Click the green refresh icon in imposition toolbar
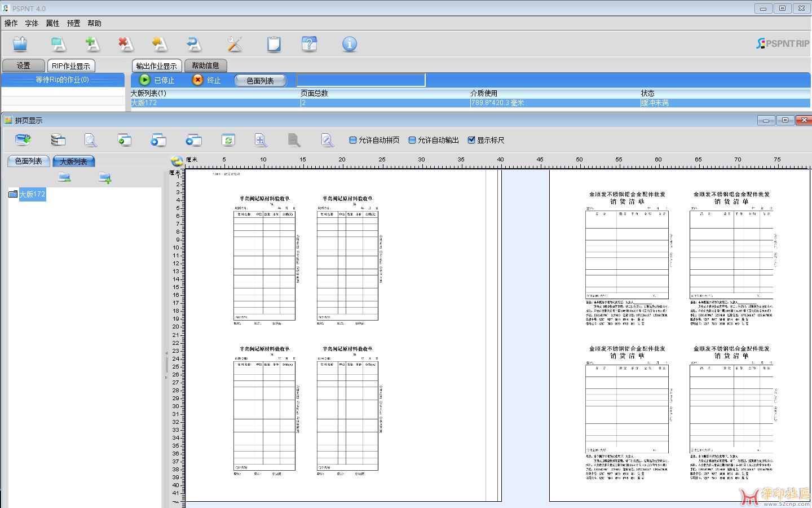 pyautogui.click(x=228, y=140)
